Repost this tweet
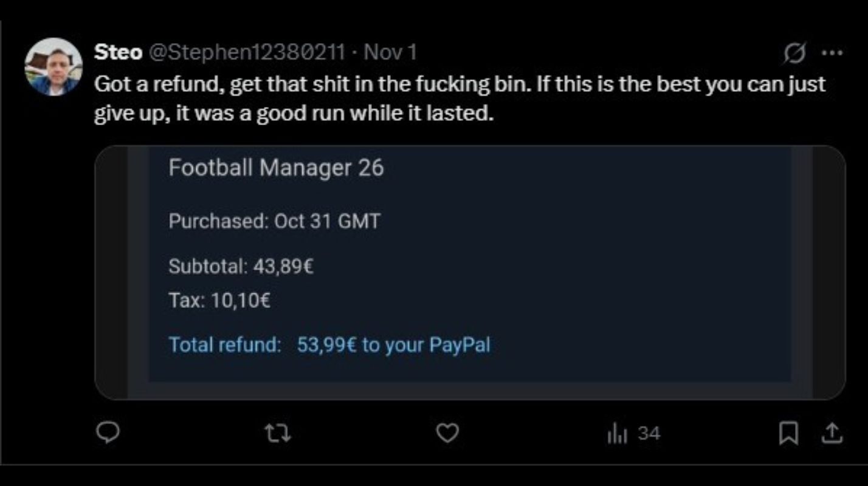The image size is (868, 486). click(x=277, y=433)
